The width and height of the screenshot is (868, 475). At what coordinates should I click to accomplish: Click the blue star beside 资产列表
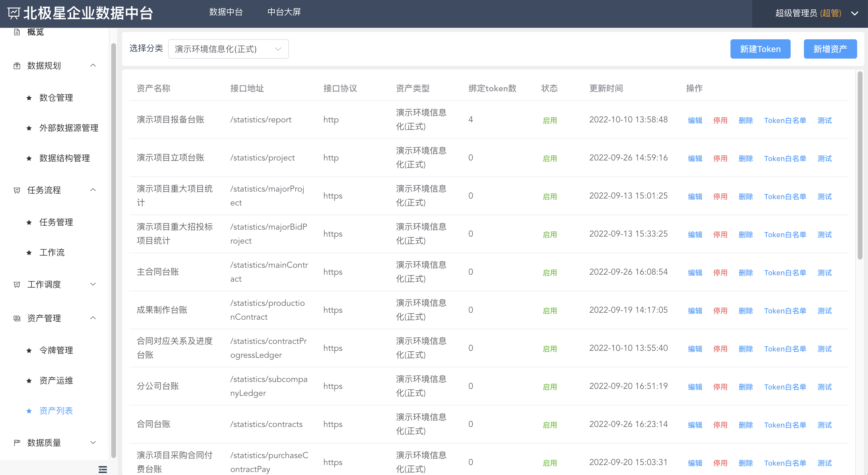point(29,411)
